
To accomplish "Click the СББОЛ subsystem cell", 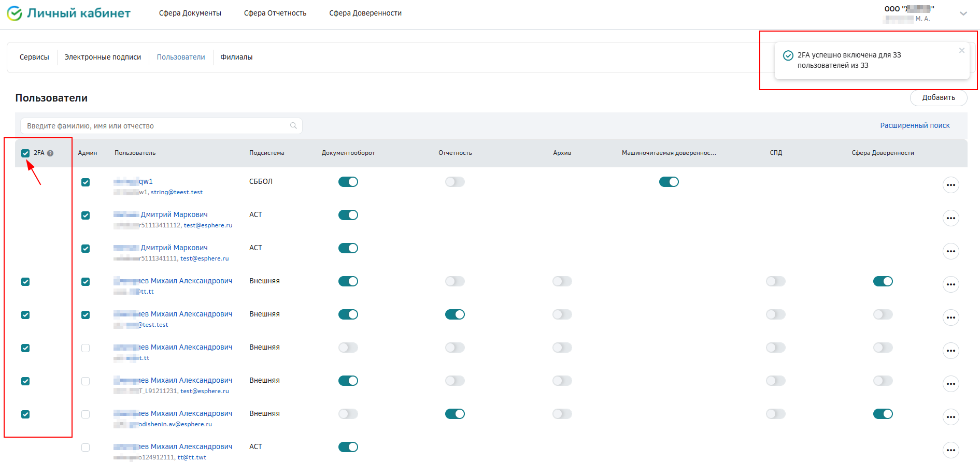I will click(x=261, y=182).
